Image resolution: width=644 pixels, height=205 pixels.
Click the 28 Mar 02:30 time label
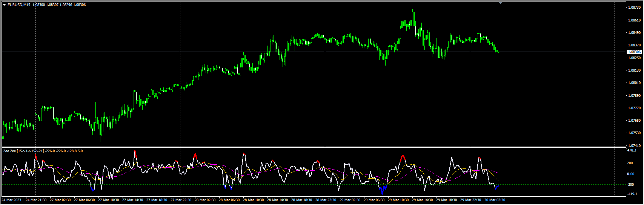(x=205, y=200)
